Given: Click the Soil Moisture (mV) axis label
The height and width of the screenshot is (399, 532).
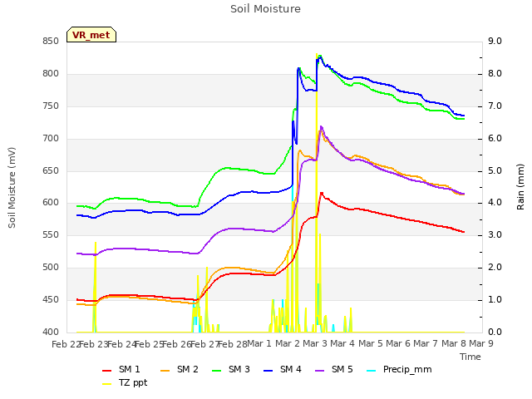Looking at the screenshot, I should [12, 188].
